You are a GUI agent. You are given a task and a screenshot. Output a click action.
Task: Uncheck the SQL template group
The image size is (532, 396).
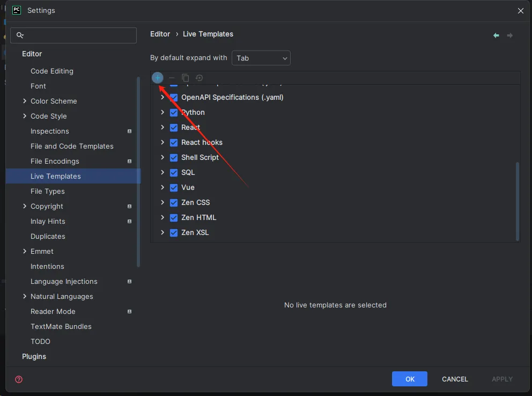tap(174, 172)
